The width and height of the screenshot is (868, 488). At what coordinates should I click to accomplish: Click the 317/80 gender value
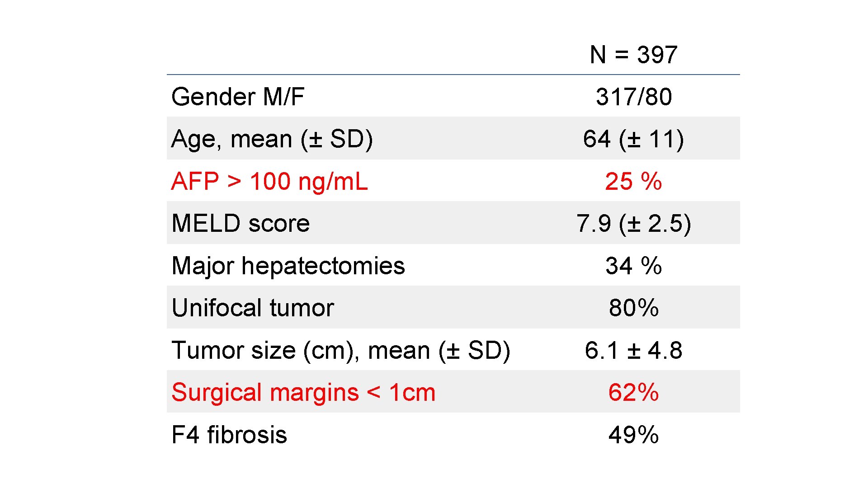633,97
